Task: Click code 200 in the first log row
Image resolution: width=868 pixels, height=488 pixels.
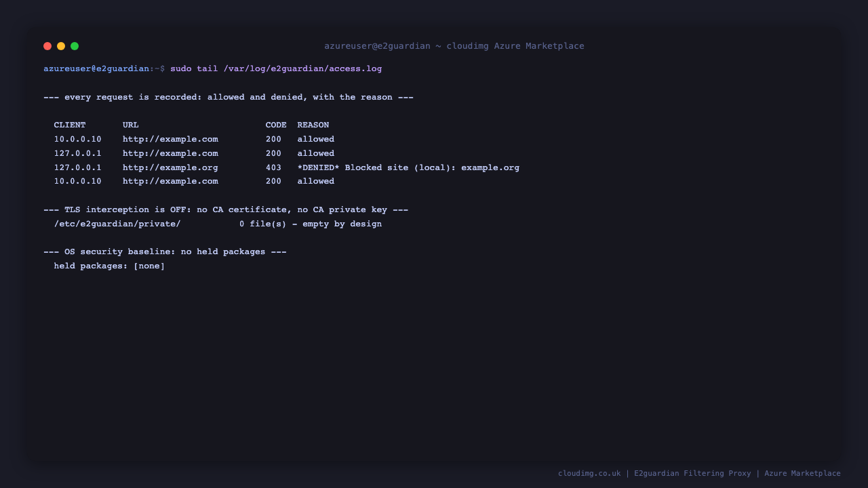Action: [273, 139]
